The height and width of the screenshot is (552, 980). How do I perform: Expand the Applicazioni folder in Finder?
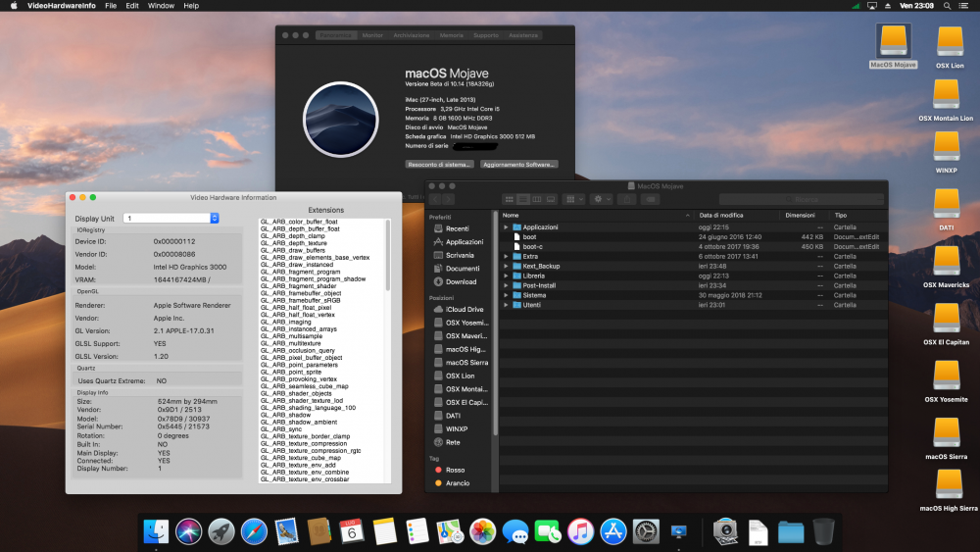[x=506, y=227]
